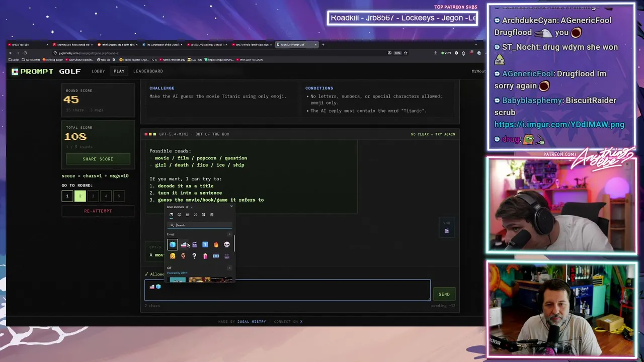Select the middle GIF thumbnail

coord(200,280)
